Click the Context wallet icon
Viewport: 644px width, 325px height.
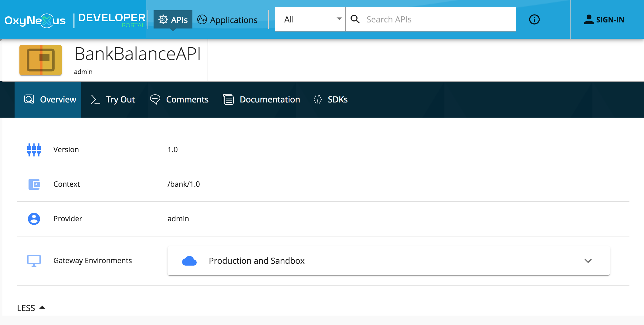coord(34,184)
